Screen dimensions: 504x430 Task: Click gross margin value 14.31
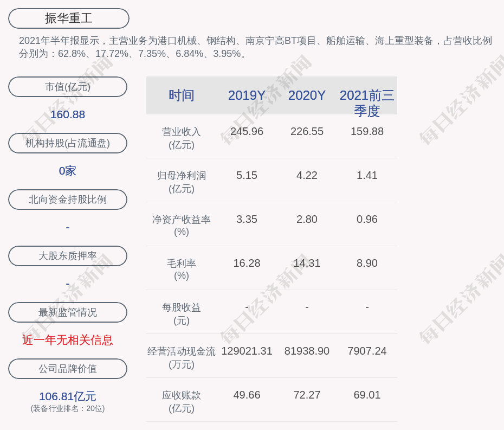click(x=307, y=263)
